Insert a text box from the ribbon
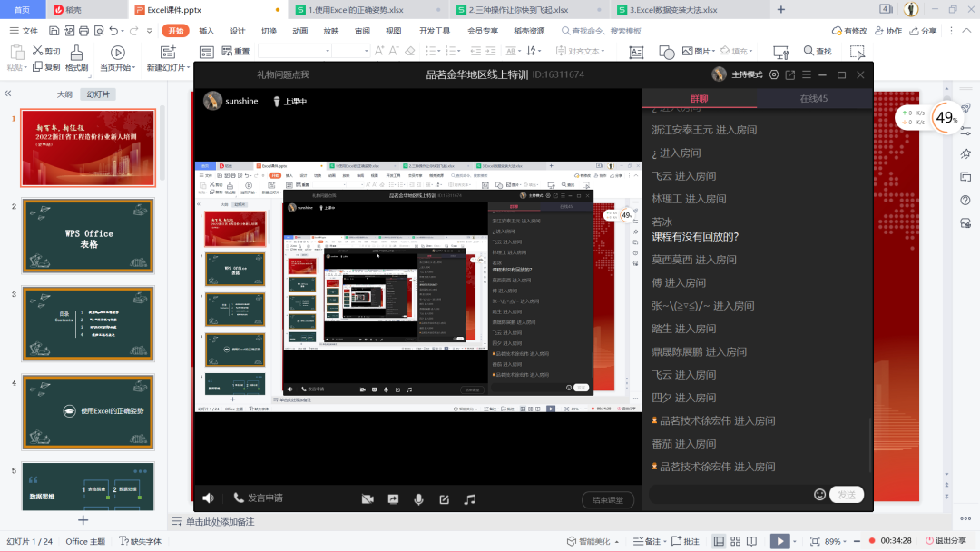Screen dimensions: 980x552 tap(636, 53)
